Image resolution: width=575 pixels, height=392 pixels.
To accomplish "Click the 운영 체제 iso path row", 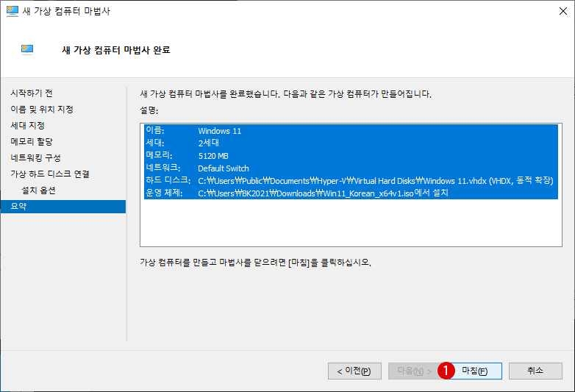I will pos(351,193).
